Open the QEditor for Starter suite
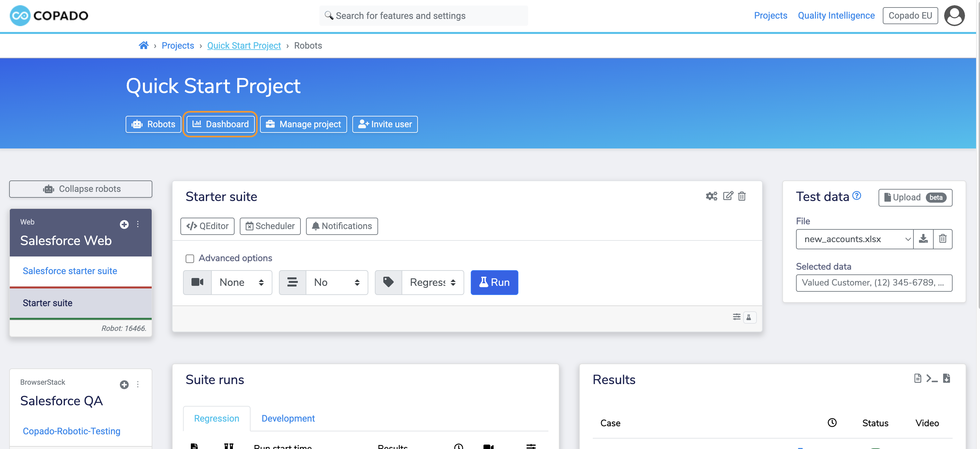Image resolution: width=980 pixels, height=449 pixels. 207,225
